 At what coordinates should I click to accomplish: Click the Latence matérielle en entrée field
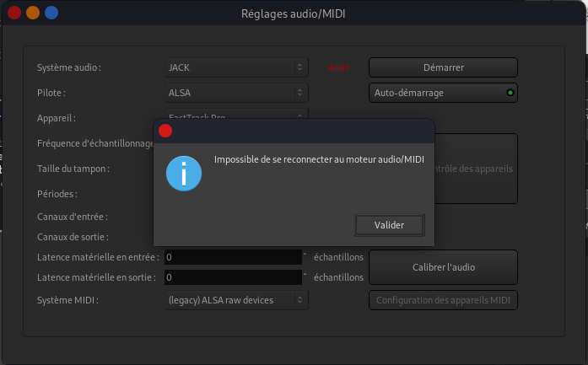(232, 256)
